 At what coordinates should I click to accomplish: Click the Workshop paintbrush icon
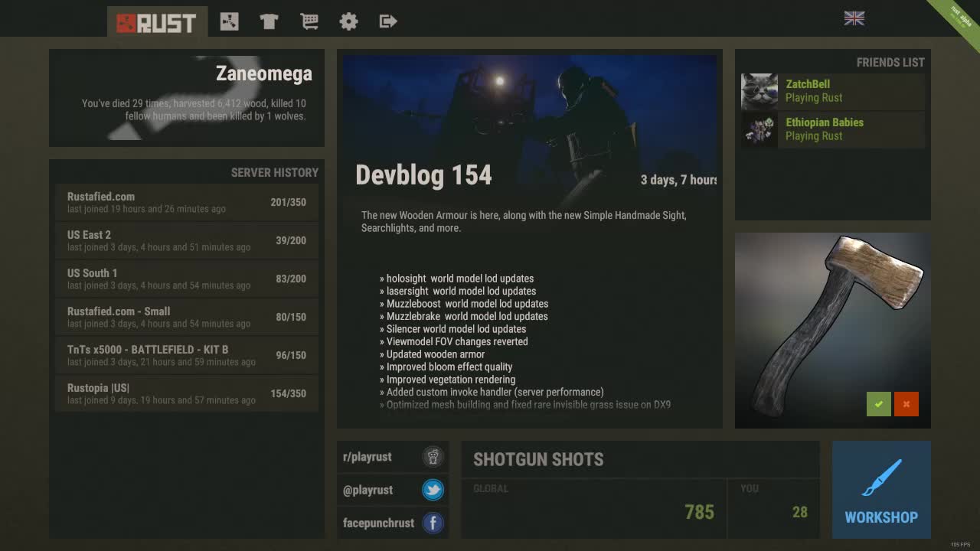point(881,478)
